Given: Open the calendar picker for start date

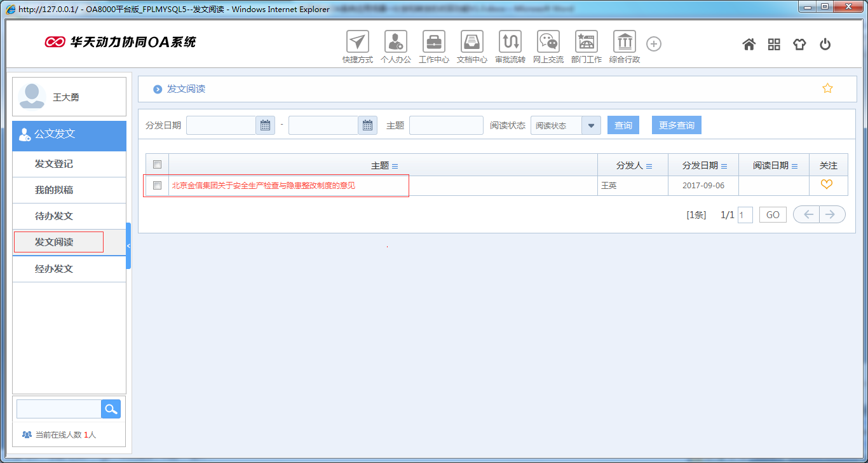Looking at the screenshot, I should tap(265, 125).
